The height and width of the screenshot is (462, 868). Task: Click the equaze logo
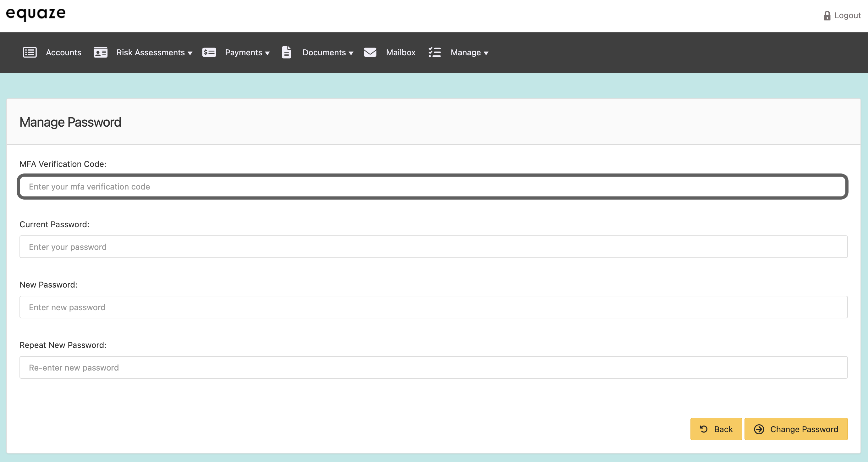36,14
